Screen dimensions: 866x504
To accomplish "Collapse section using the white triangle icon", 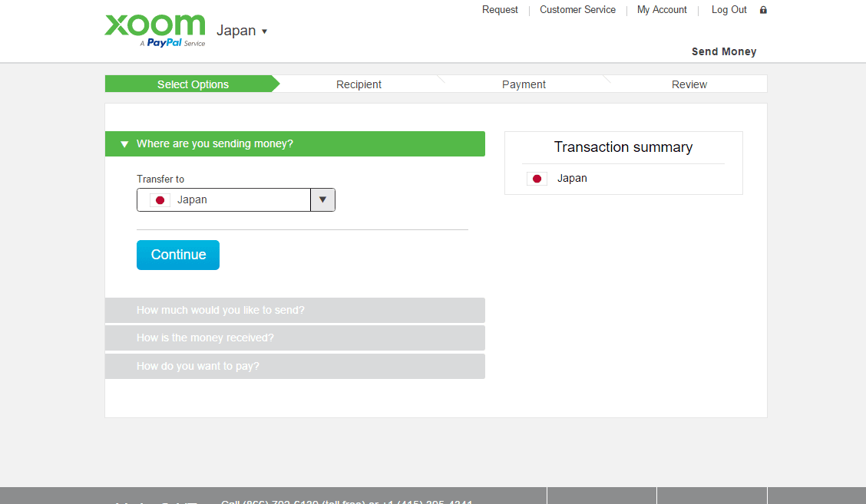I will pos(124,144).
